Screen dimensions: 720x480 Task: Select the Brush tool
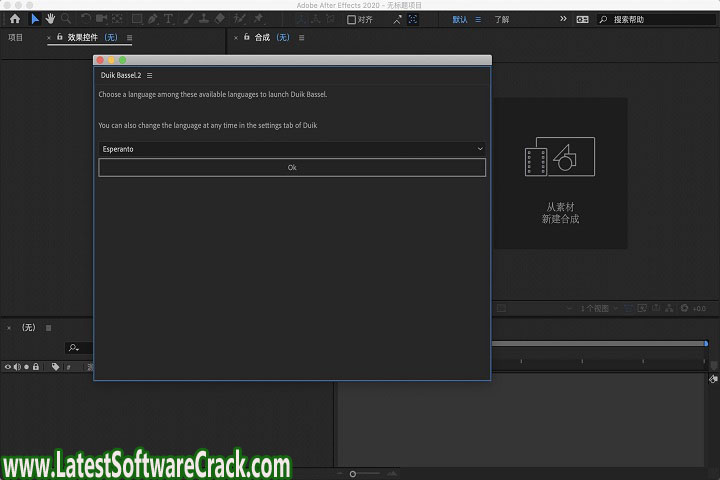click(x=188, y=19)
